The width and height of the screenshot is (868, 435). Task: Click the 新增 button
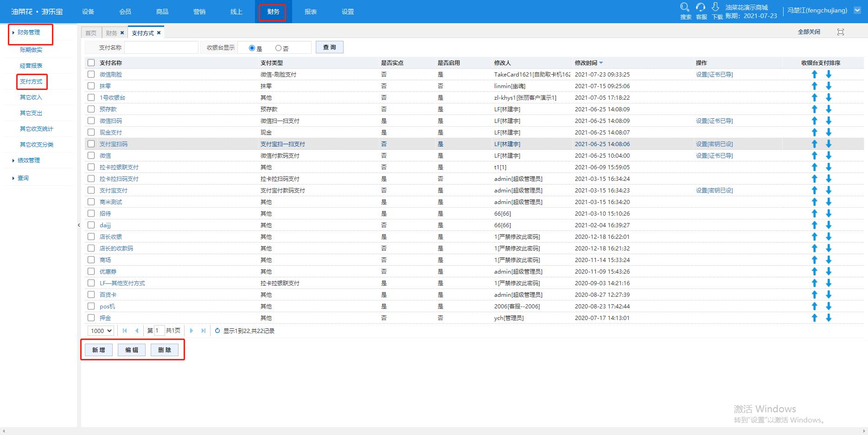[99, 350]
